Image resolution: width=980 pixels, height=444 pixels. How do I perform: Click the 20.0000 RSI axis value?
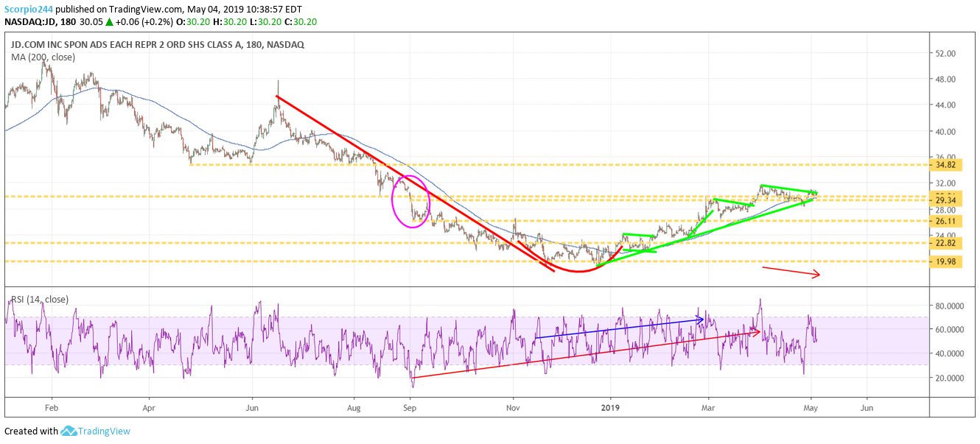click(951, 378)
